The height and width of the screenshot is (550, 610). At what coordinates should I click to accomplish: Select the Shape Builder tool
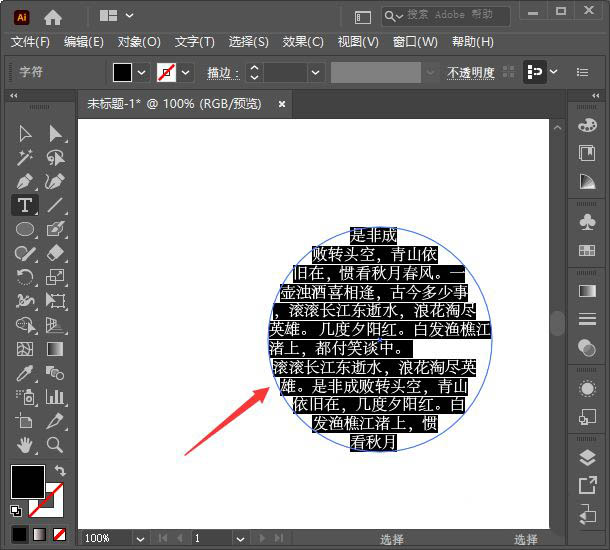(x=26, y=325)
